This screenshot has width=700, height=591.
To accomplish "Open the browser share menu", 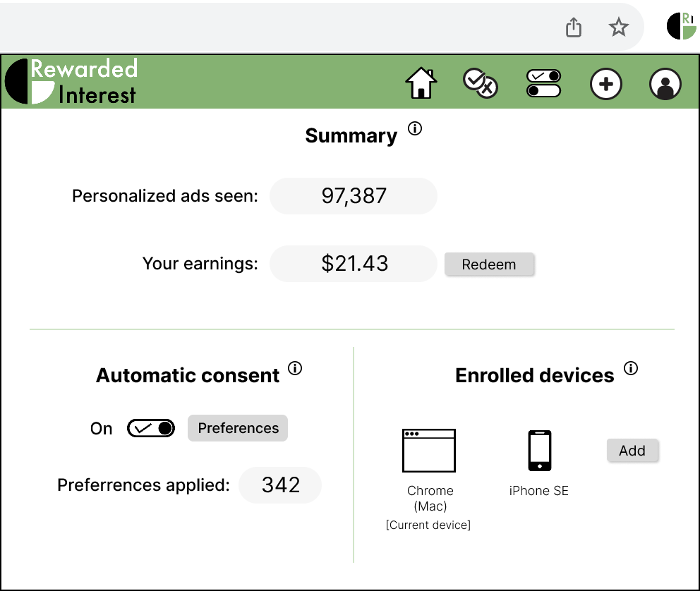I will [573, 27].
